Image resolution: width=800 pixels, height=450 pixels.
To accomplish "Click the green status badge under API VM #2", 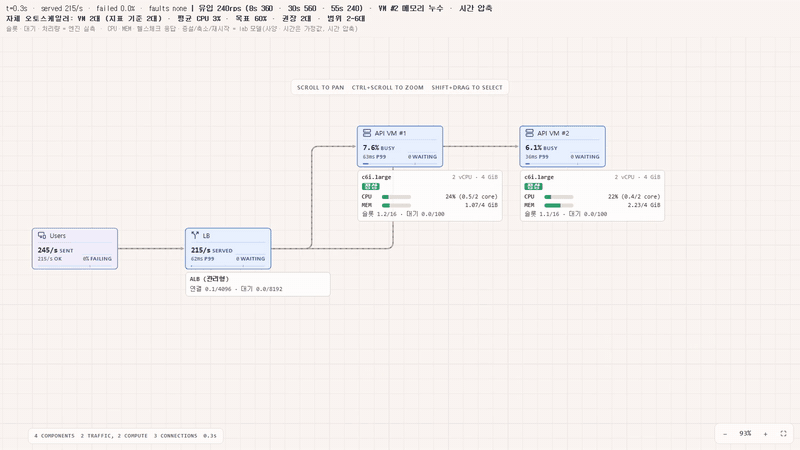I will [x=533, y=186].
